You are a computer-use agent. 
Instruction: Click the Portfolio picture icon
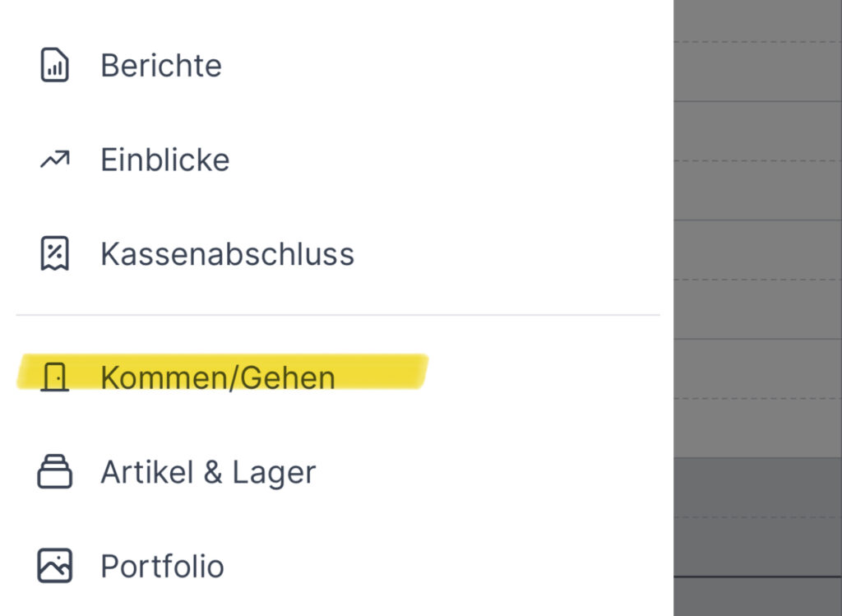coord(55,566)
